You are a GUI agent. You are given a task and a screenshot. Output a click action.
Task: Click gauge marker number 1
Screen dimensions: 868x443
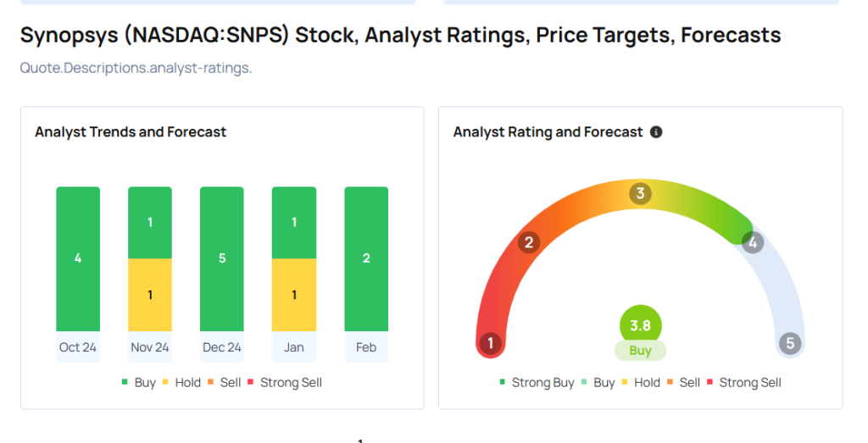click(490, 344)
